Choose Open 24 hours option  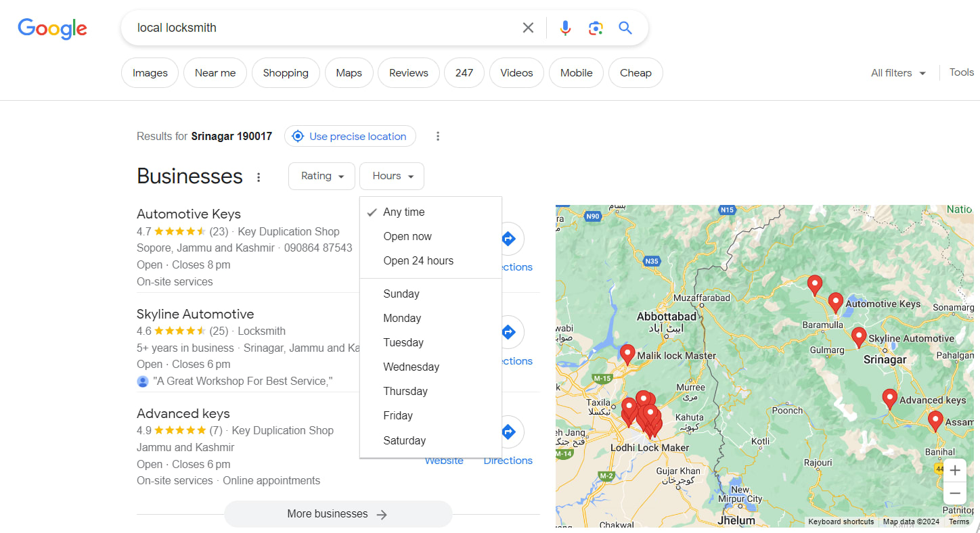430,260
